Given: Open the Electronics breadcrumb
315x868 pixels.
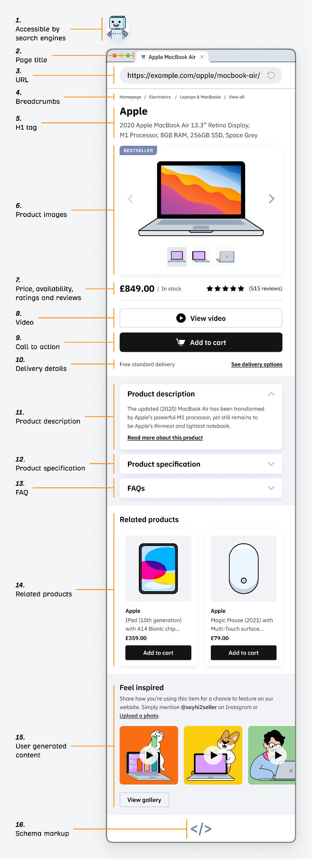Looking at the screenshot, I should pyautogui.click(x=160, y=97).
